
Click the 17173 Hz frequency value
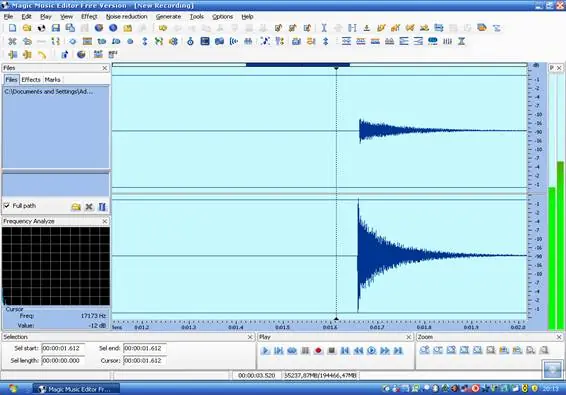pyautogui.click(x=93, y=316)
